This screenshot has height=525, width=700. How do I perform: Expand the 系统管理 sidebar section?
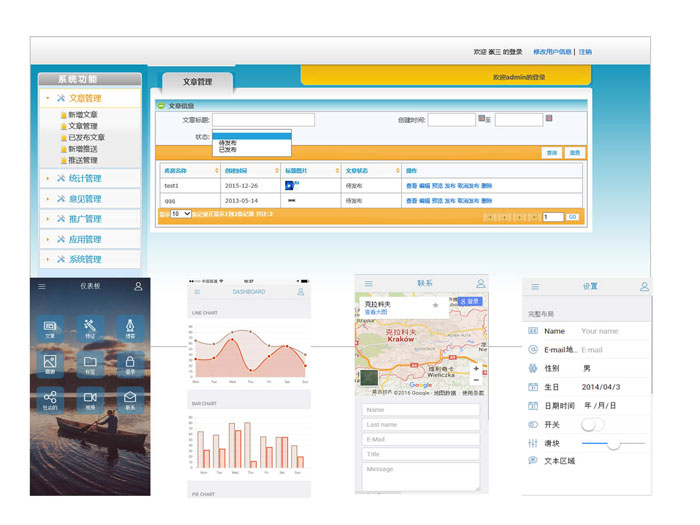tap(90, 260)
